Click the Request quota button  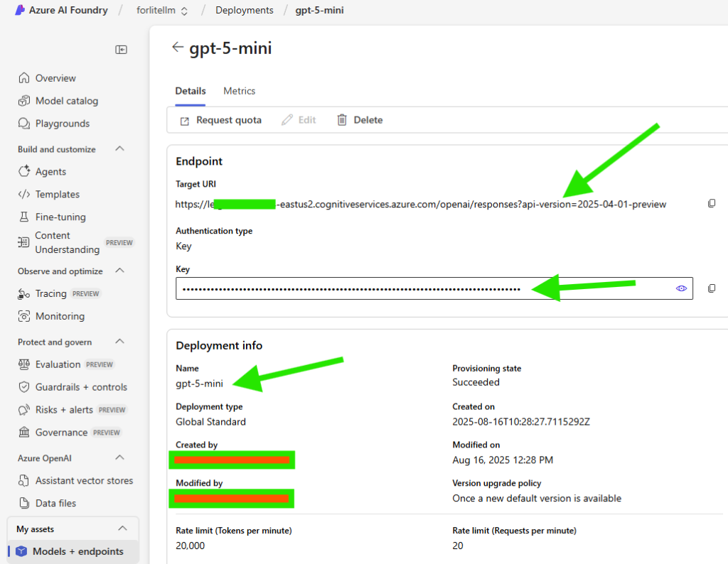pos(220,119)
